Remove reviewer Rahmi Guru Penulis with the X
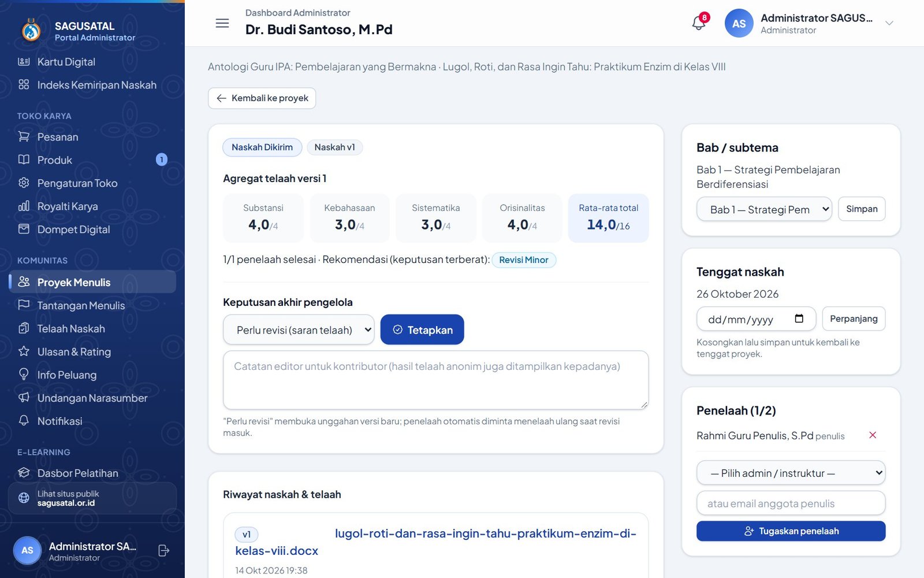The height and width of the screenshot is (578, 924). 873,435
